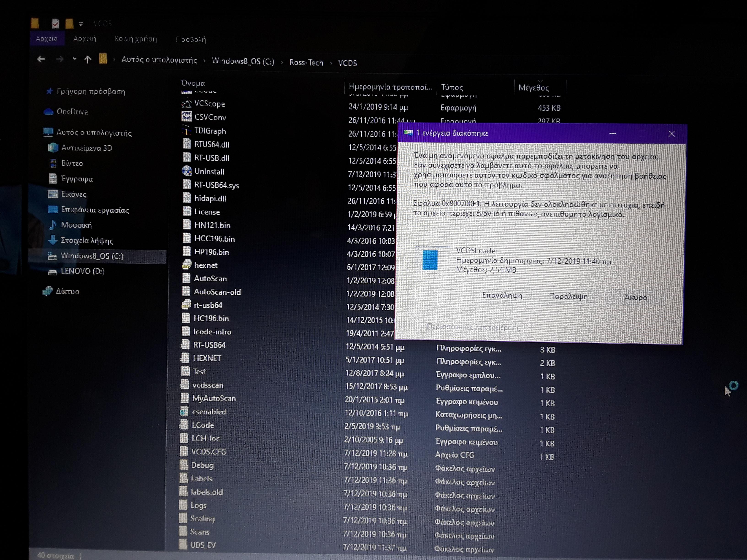This screenshot has width=747, height=560.
Task: Select the RTUS64.dll file icon
Action: tap(187, 144)
